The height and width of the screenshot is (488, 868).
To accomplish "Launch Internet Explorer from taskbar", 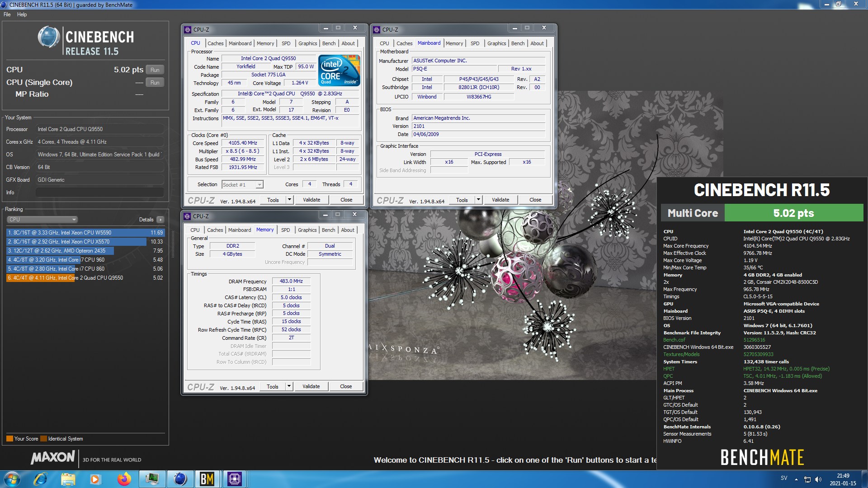I will coord(40,479).
